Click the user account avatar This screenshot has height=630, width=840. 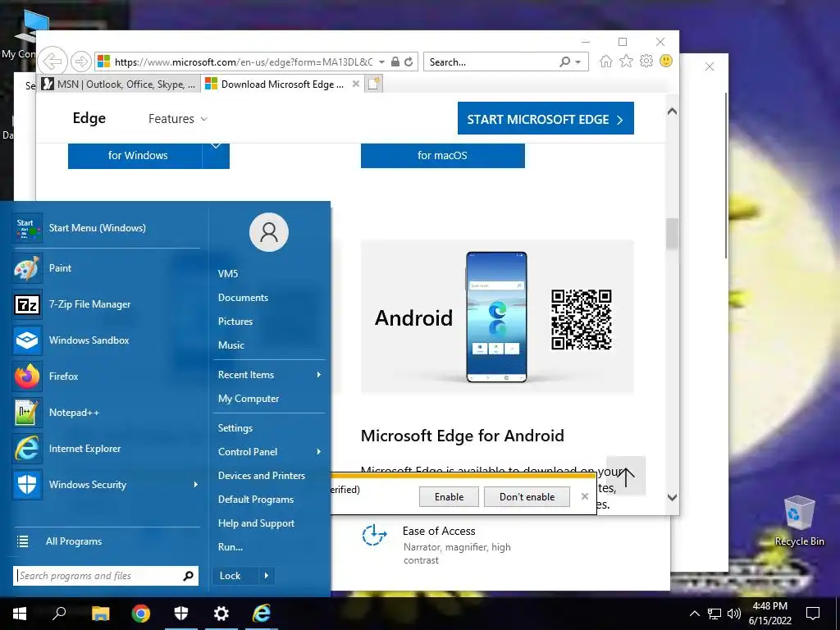point(269,232)
